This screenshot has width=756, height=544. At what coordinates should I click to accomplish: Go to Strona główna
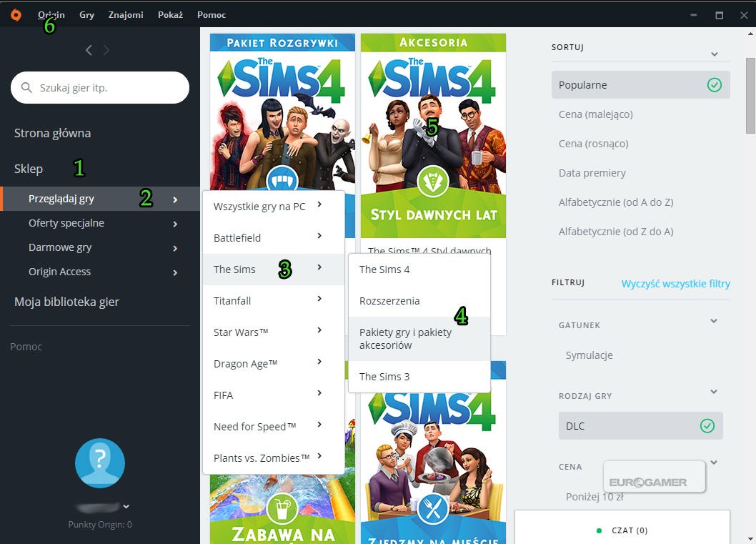pos(52,133)
